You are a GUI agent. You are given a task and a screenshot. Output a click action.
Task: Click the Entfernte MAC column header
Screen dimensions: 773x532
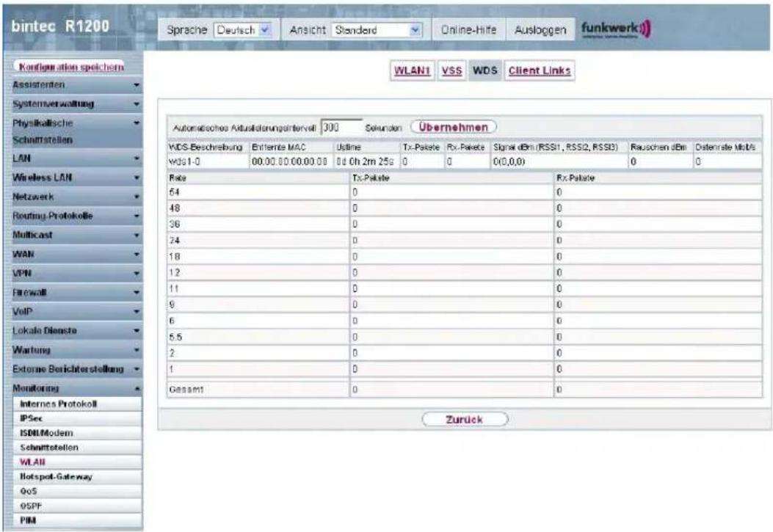(278, 147)
